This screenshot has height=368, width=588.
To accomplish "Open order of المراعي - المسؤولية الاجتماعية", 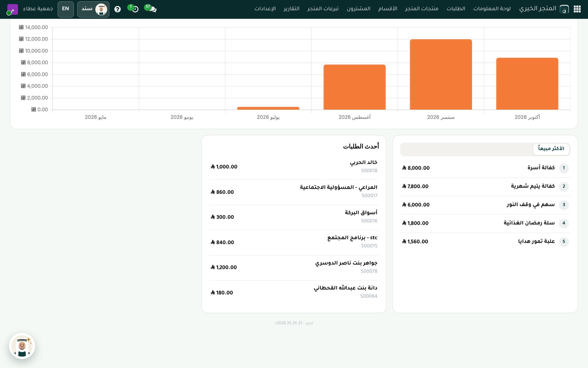I will pos(294,192).
